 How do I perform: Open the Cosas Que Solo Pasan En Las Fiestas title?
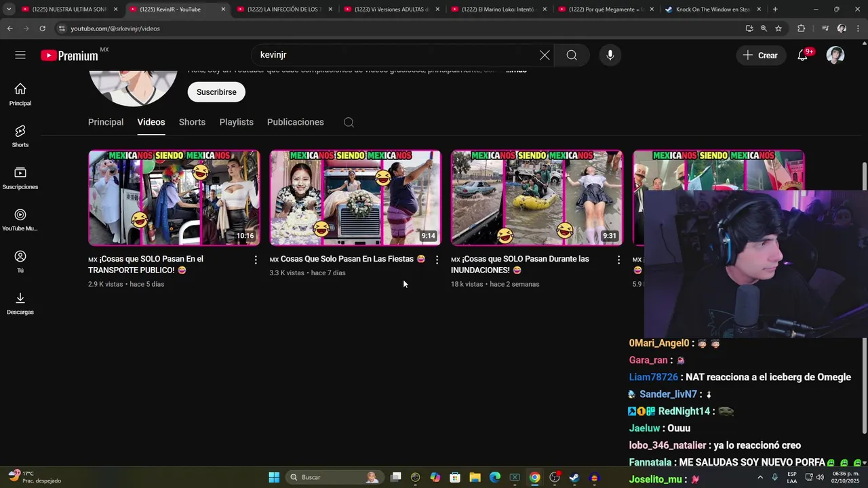[x=347, y=259]
